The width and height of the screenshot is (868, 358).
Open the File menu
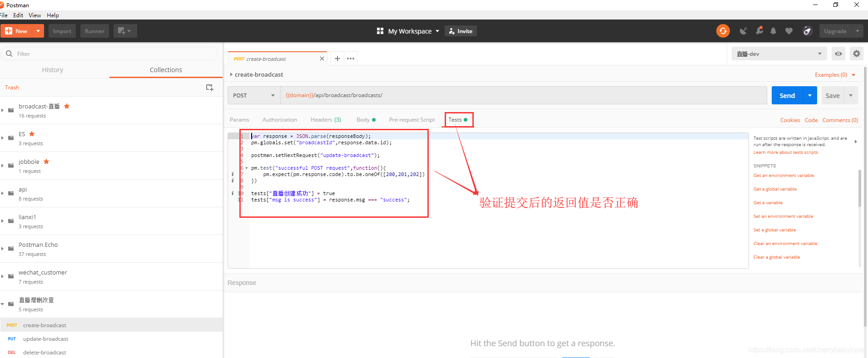click(x=4, y=15)
